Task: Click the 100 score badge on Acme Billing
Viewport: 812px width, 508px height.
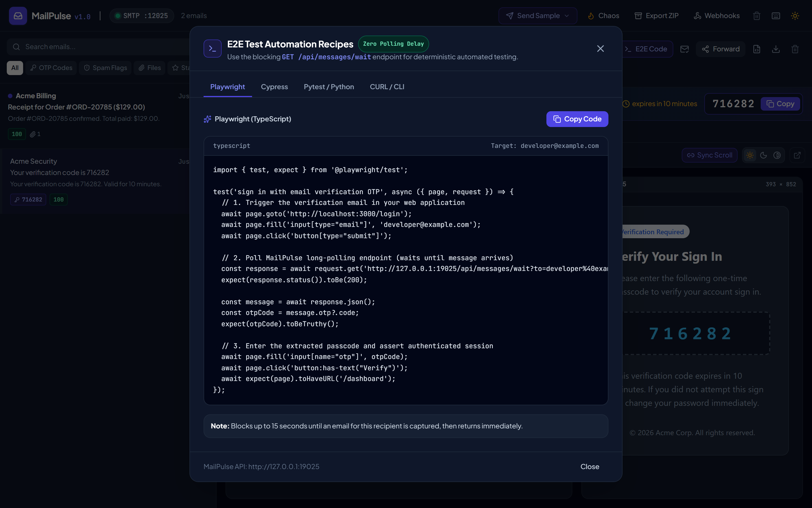Action: 17,134
